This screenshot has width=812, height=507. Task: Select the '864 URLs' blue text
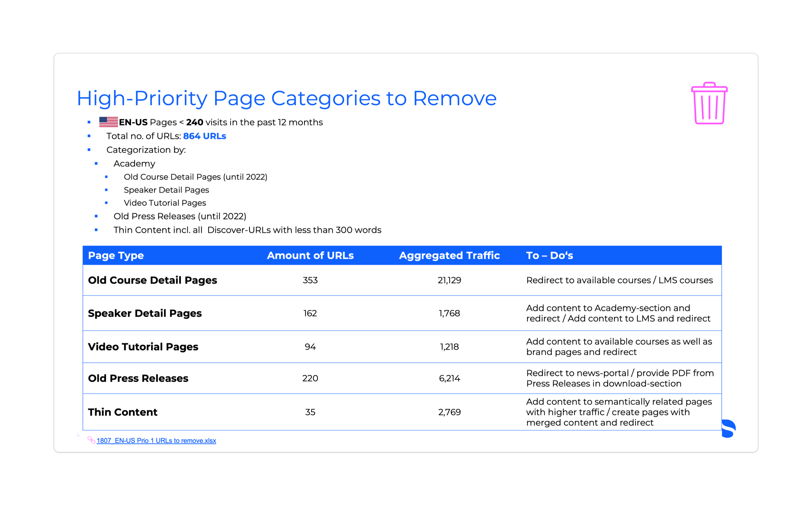coord(205,136)
